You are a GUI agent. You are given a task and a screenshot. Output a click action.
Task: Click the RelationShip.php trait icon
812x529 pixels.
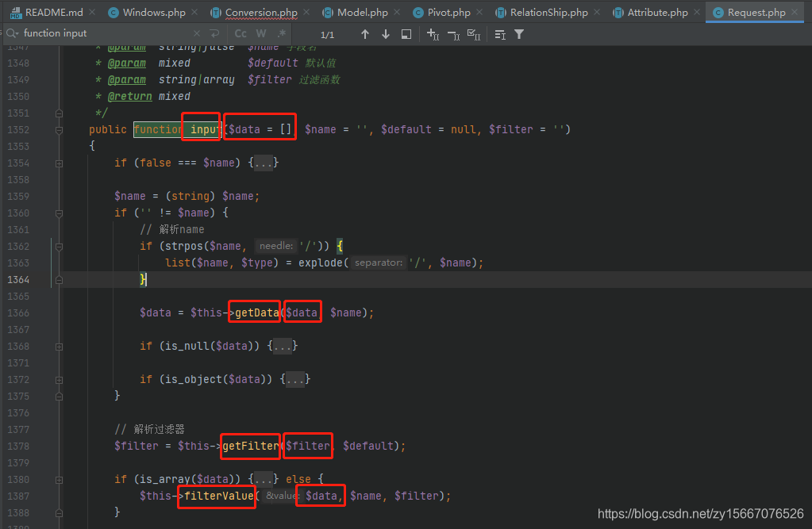point(501,13)
